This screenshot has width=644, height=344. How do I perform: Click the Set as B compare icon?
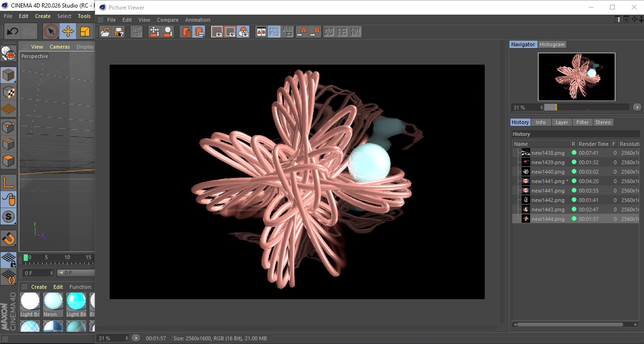(315, 32)
